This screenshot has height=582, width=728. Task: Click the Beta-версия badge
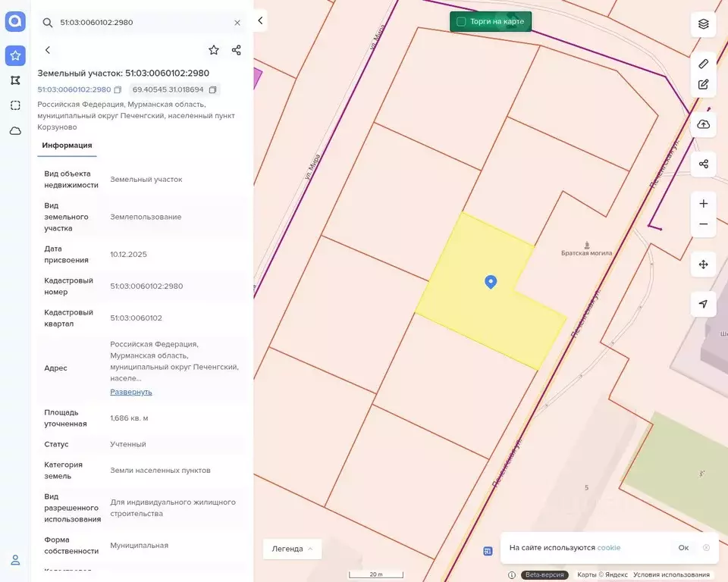click(544, 574)
